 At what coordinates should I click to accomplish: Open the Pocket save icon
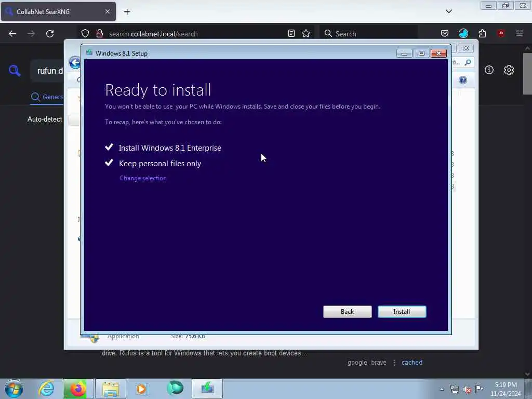pos(445,33)
